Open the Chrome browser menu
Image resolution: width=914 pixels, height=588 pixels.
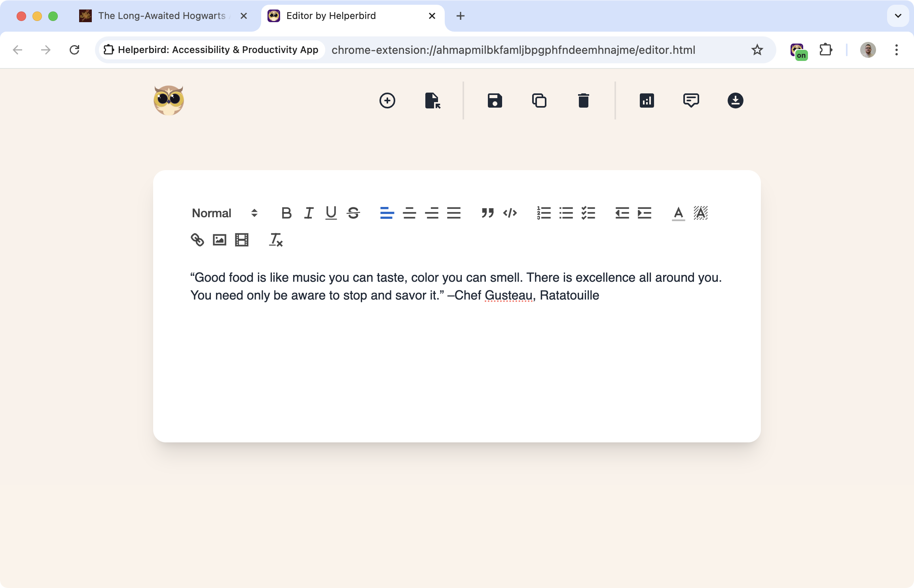coord(896,50)
